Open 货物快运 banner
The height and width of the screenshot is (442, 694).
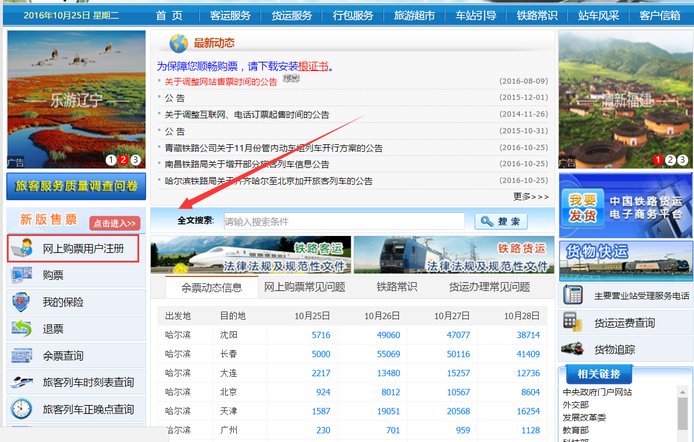click(626, 261)
